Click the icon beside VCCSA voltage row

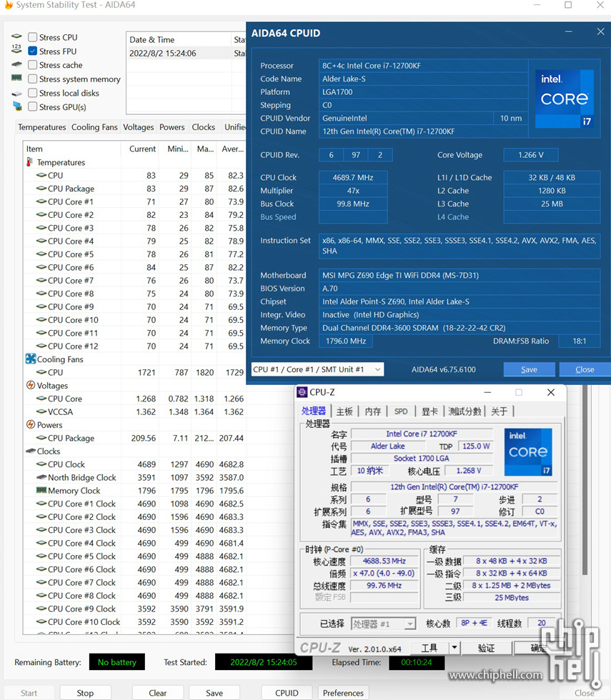click(41, 411)
